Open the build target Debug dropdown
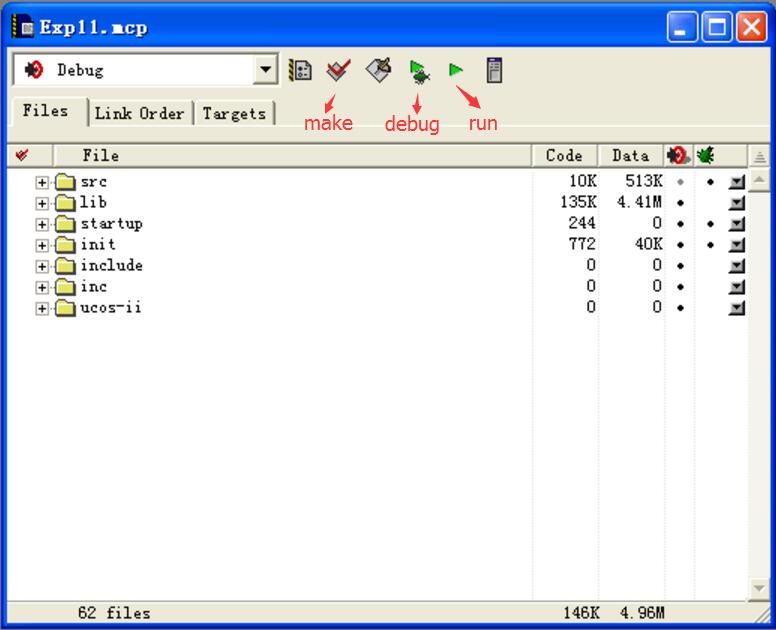 265,69
